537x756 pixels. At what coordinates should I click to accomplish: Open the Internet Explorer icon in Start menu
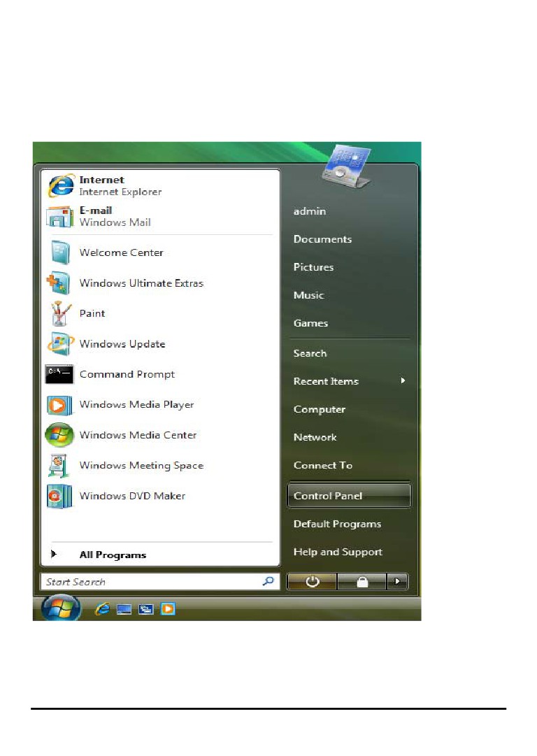pos(62,185)
